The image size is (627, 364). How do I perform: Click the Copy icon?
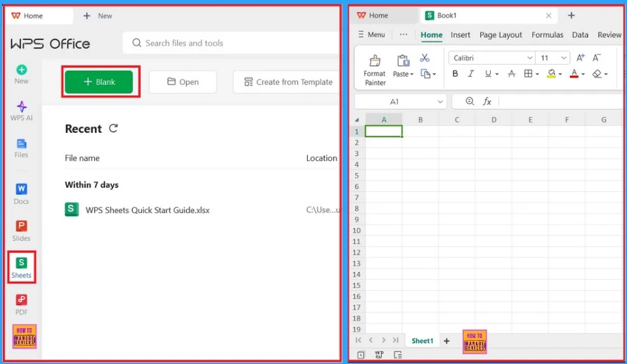click(x=425, y=74)
